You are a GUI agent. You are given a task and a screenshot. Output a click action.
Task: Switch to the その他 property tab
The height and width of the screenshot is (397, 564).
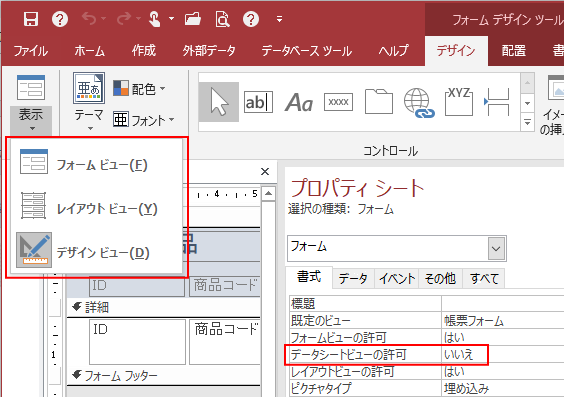(440, 278)
